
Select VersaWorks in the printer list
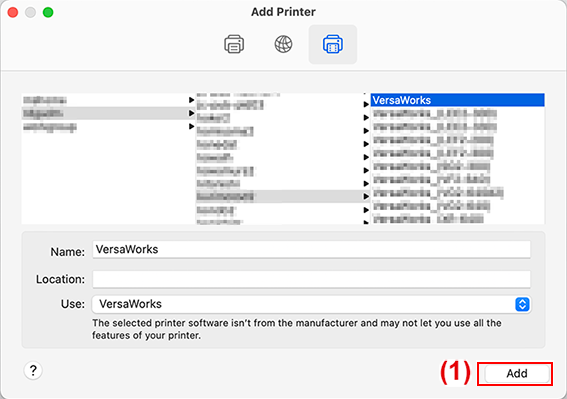[x=457, y=100]
